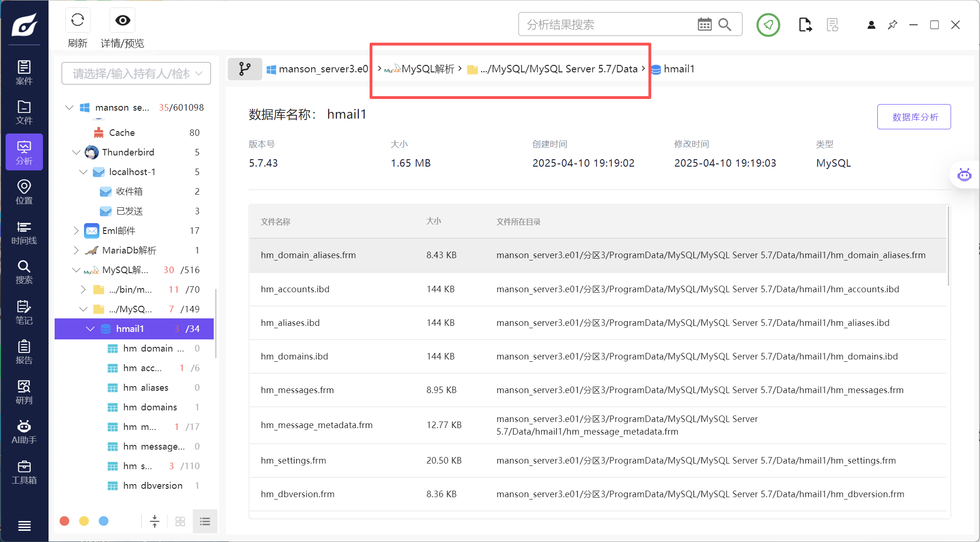Open the Timeline sidebar section
This screenshot has height=542, width=980.
(x=24, y=232)
